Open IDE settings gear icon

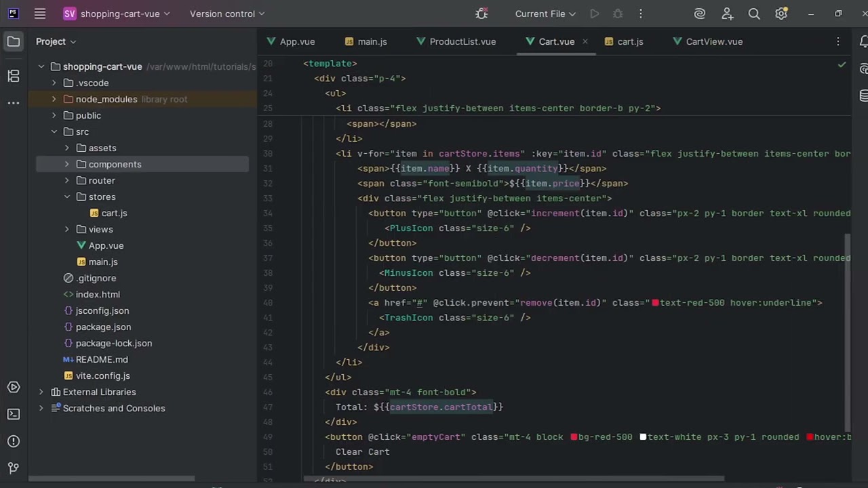point(781,14)
